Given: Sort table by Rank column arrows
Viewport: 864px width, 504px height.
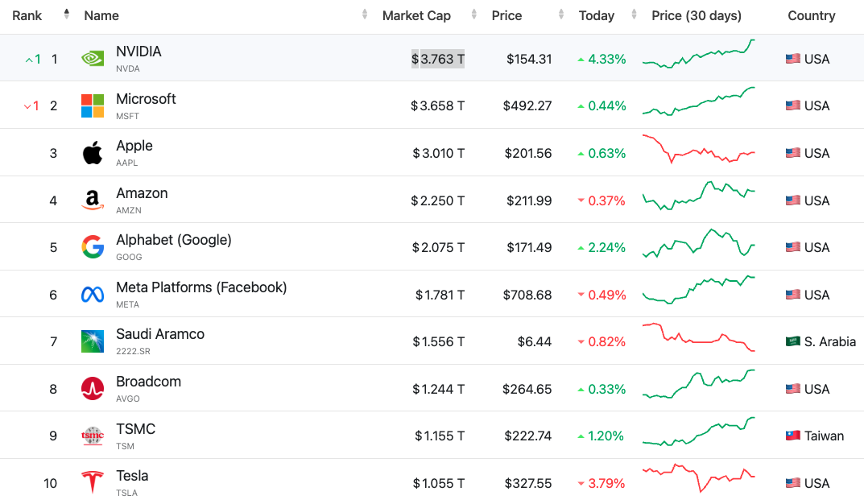Looking at the screenshot, I should pyautogui.click(x=67, y=14).
